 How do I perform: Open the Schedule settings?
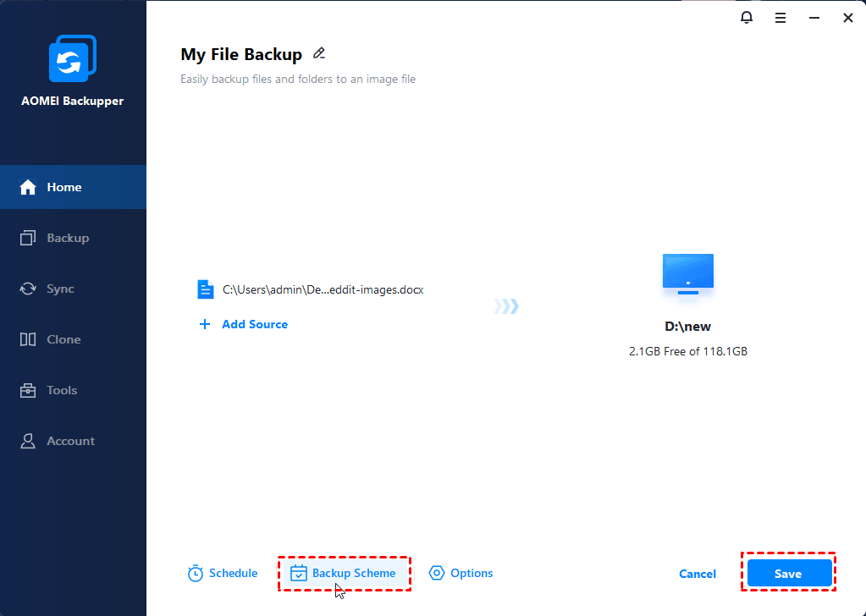click(x=223, y=574)
